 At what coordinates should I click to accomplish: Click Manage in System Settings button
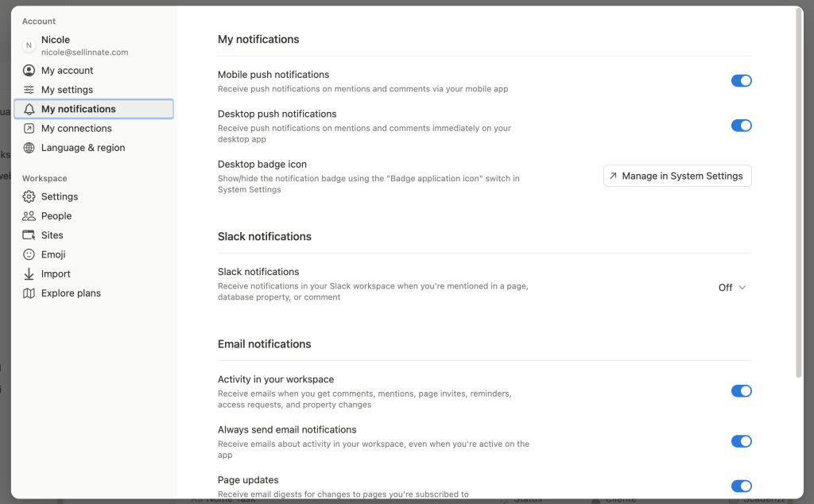click(x=677, y=176)
